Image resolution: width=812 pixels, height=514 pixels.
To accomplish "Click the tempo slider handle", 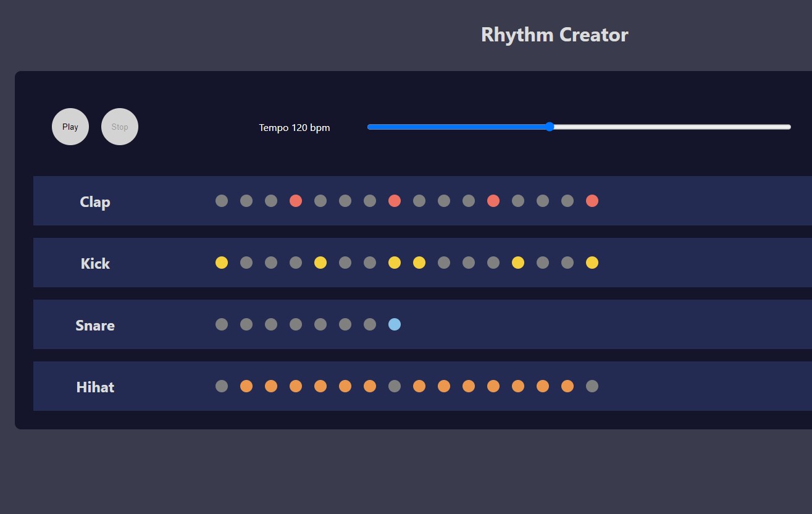I will click(550, 127).
